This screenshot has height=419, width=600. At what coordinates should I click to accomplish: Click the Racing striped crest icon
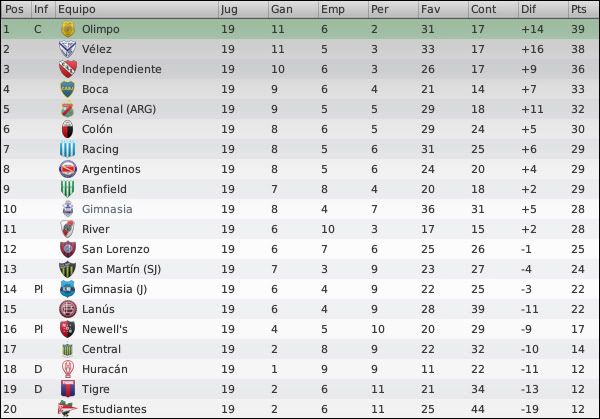(x=68, y=149)
